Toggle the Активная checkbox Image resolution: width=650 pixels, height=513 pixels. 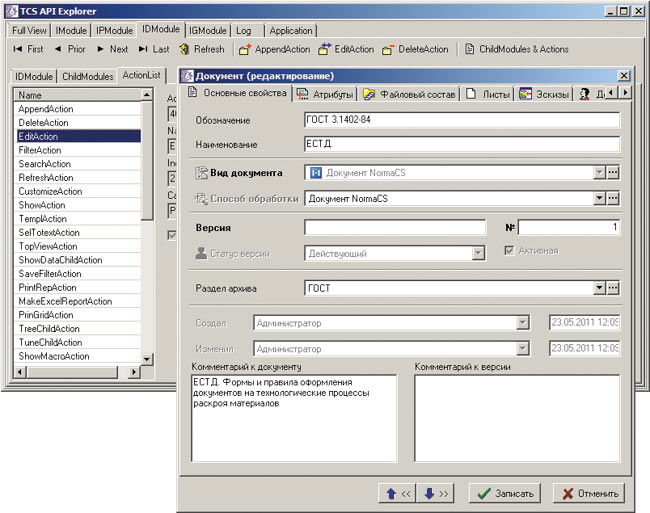tap(509, 251)
